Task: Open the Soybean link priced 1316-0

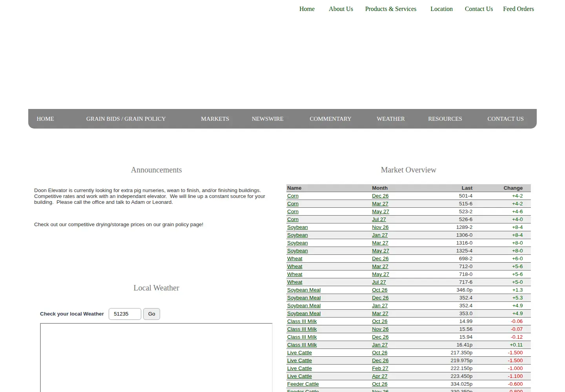Action: [297, 243]
